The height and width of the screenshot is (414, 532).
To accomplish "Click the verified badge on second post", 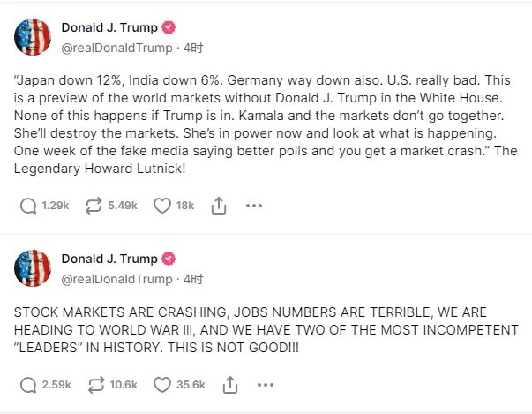I will click(169, 259).
